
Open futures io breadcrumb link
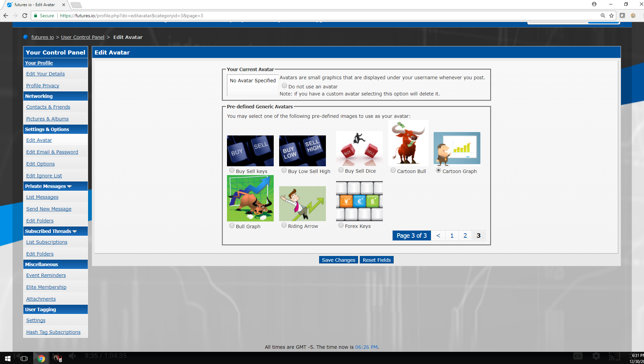(43, 37)
